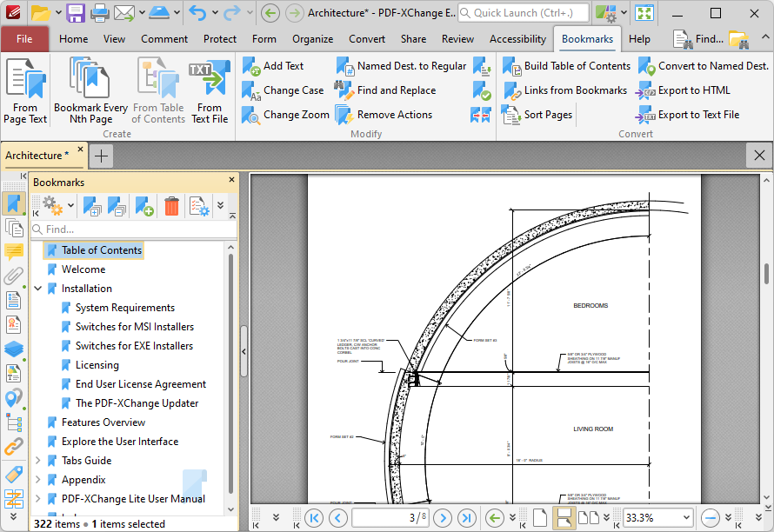This screenshot has height=532, width=774.
Task: Switch to two pages layout
Action: tap(589, 518)
